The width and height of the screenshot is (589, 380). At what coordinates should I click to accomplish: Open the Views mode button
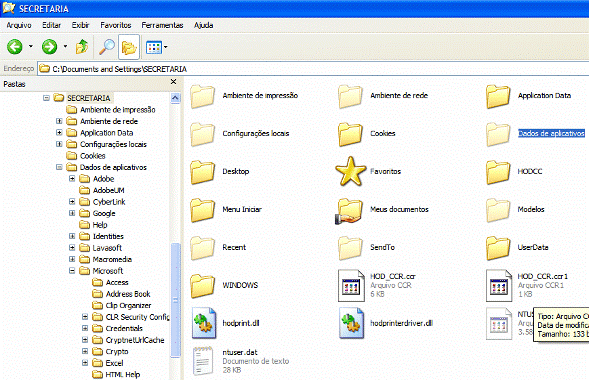point(154,47)
